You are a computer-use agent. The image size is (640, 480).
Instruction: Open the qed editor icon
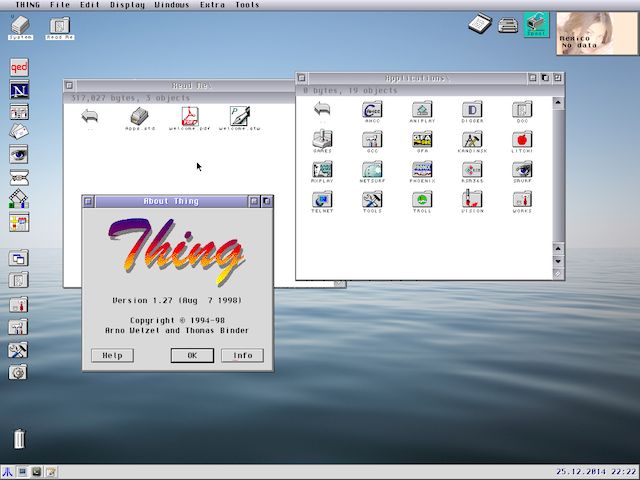click(x=19, y=69)
